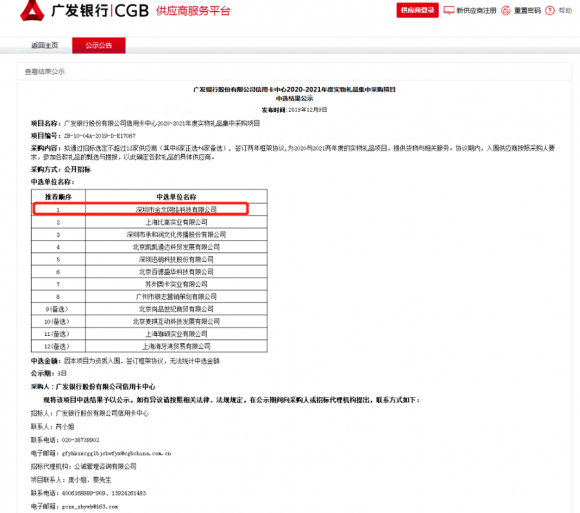Click the 发布时间 date line

pyautogui.click(x=294, y=109)
